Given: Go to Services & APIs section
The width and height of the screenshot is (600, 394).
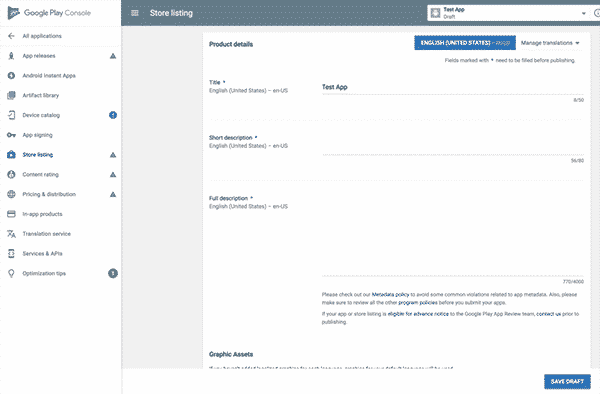Looking at the screenshot, I should [42, 254].
